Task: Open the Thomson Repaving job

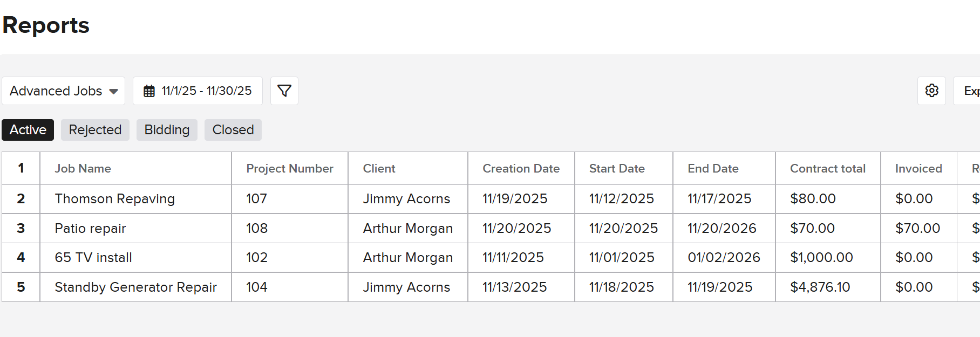Action: tap(114, 199)
